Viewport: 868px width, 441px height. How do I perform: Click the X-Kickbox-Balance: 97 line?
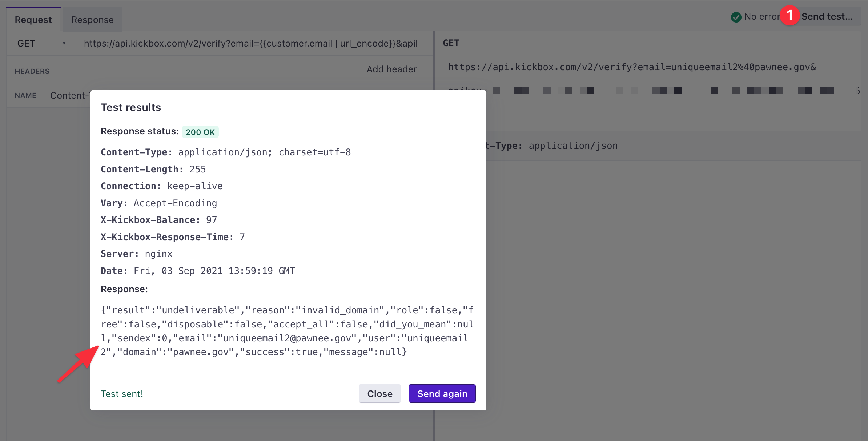(x=159, y=220)
